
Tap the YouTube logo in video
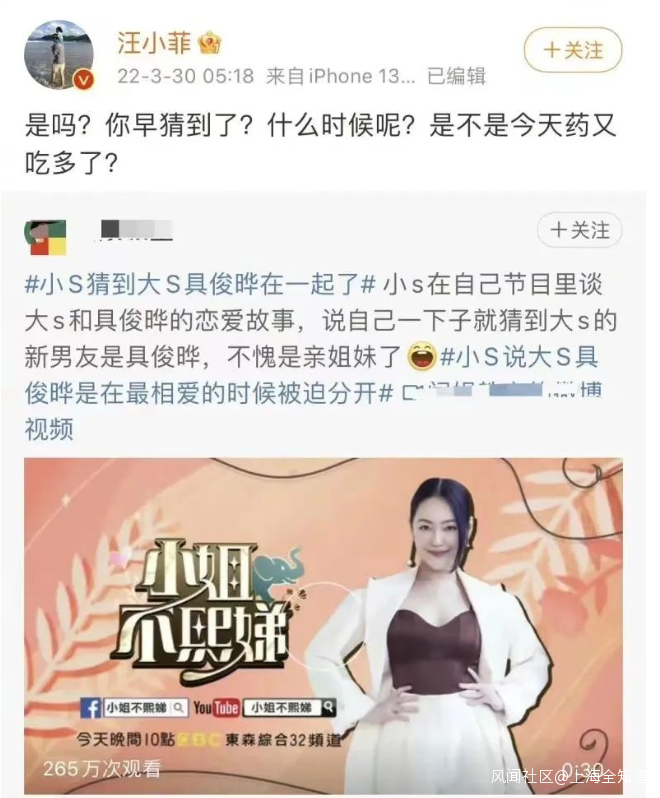pos(216,708)
